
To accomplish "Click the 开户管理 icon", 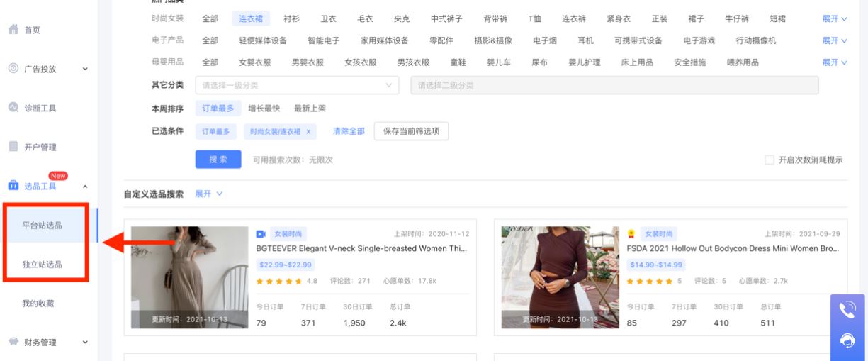I will 13,147.
